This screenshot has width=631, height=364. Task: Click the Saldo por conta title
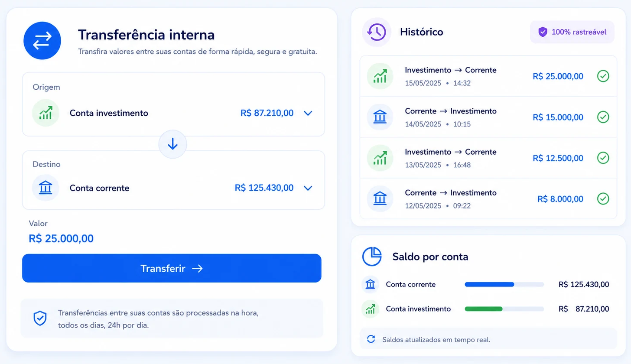tap(430, 257)
